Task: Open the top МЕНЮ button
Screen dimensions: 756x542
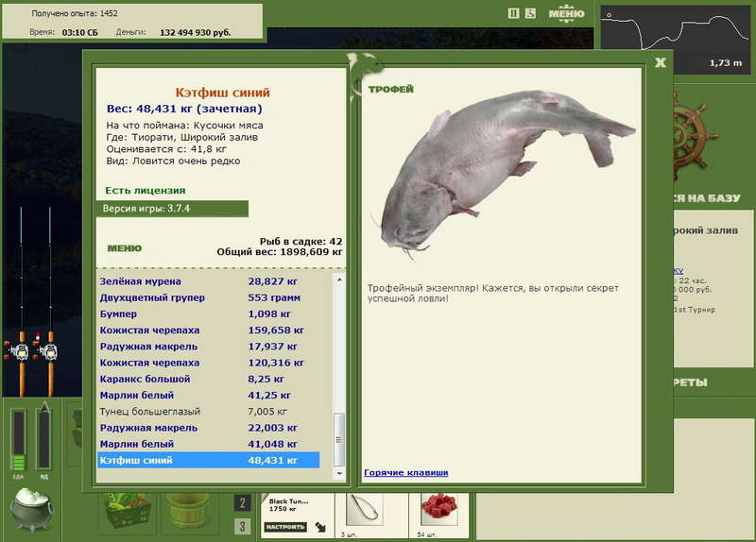Action: [566, 13]
